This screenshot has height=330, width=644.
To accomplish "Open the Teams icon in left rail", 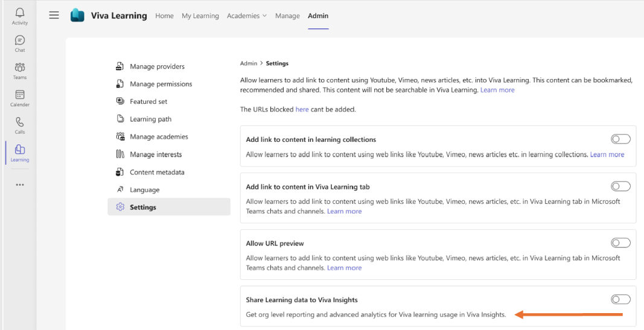I will point(20,67).
